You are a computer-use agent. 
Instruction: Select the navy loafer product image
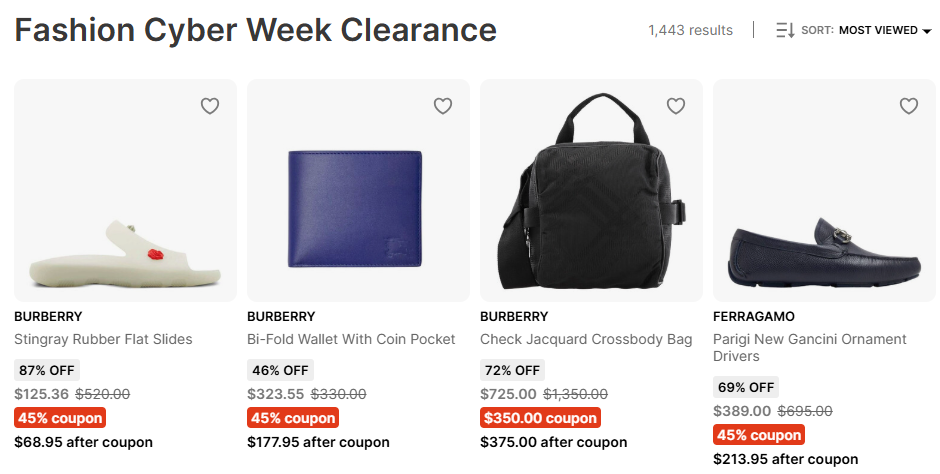[824, 200]
